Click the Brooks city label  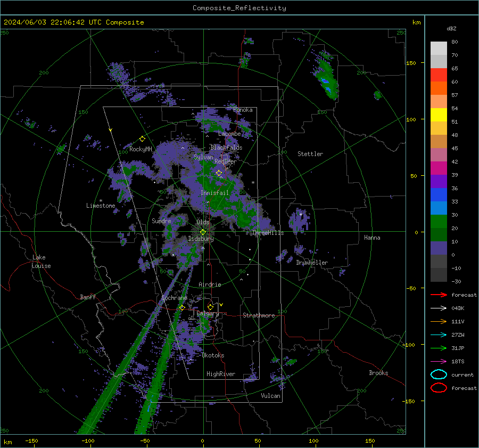[x=378, y=373]
